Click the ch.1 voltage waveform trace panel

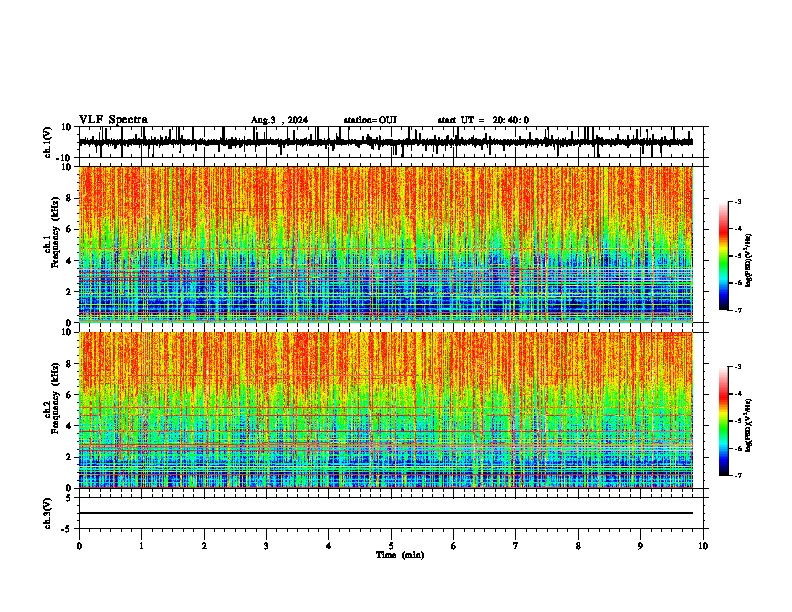click(390, 142)
